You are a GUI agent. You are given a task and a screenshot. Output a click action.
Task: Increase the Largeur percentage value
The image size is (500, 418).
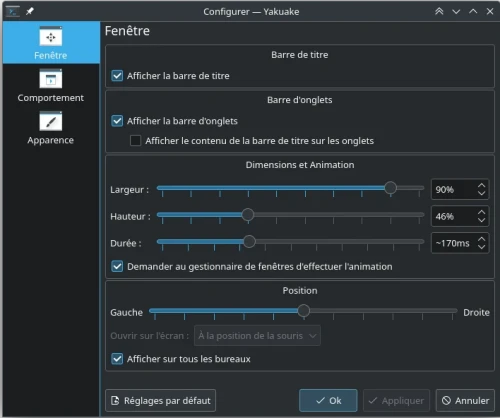[481, 185]
